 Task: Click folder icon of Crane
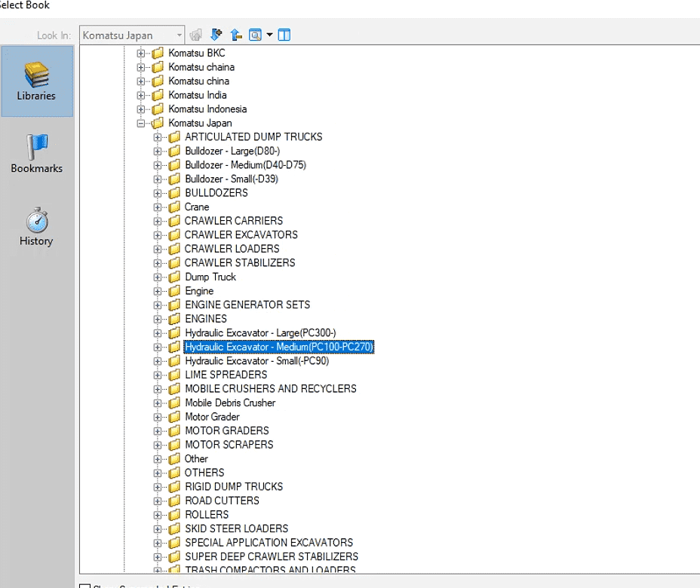(174, 207)
